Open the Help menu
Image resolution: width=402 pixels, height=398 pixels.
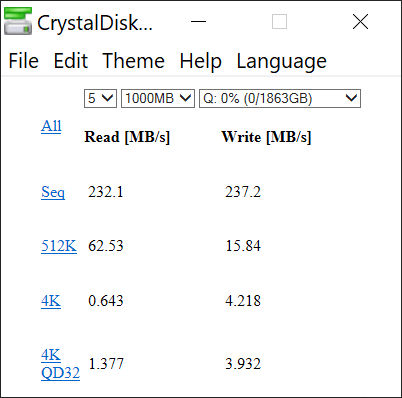200,61
